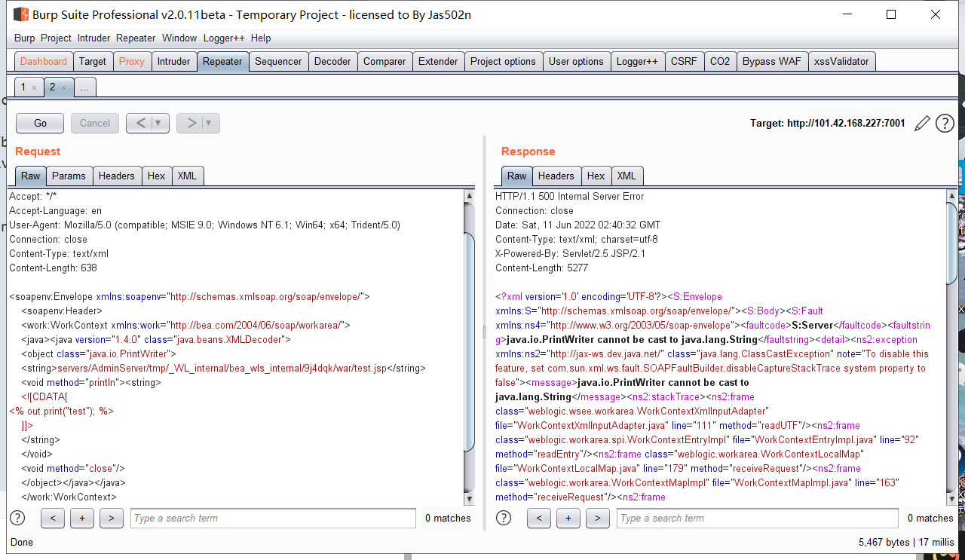Image resolution: width=965 pixels, height=560 pixels.
Task: Select the Response Headers tab
Action: (556, 176)
